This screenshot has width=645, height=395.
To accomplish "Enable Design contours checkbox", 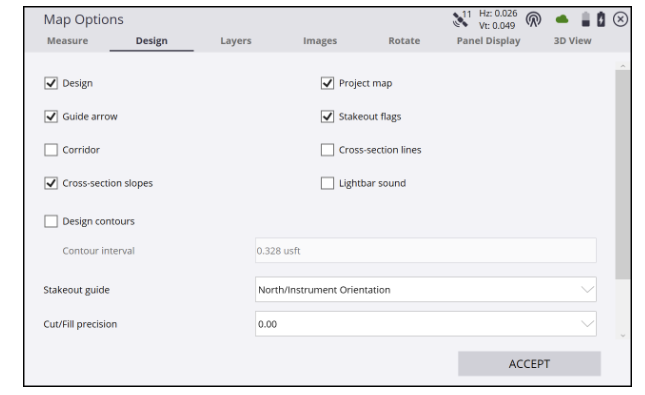I will coord(51,221).
